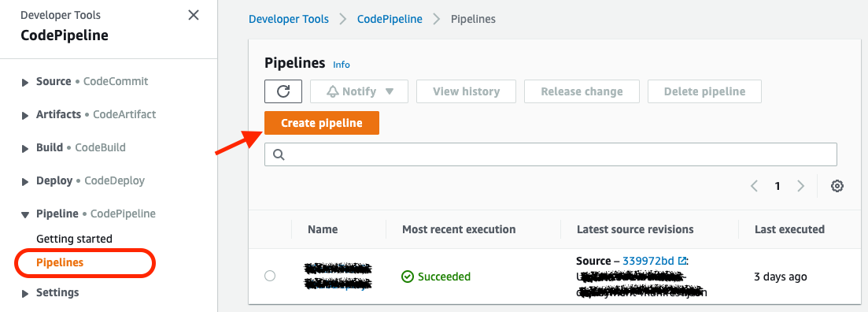This screenshot has width=868, height=312.
Task: Select the pipeline row radio button
Action: [x=270, y=276]
